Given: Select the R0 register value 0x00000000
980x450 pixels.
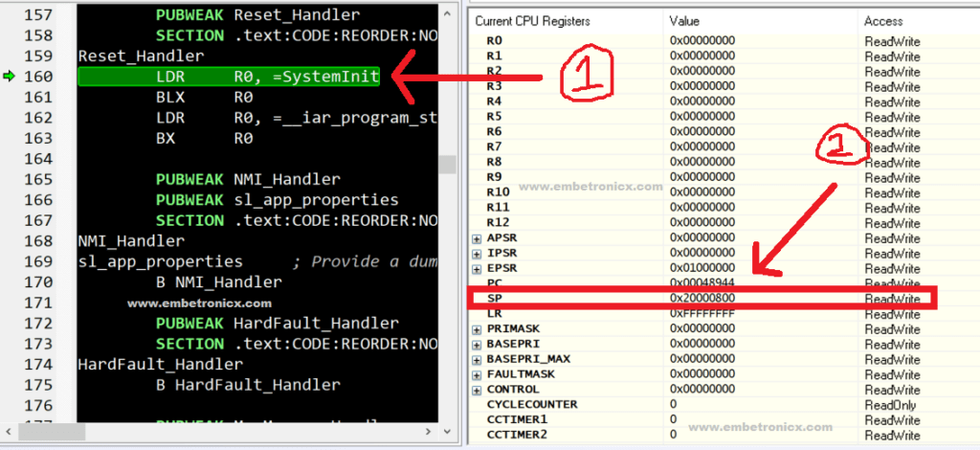Looking at the screenshot, I should click(702, 40).
